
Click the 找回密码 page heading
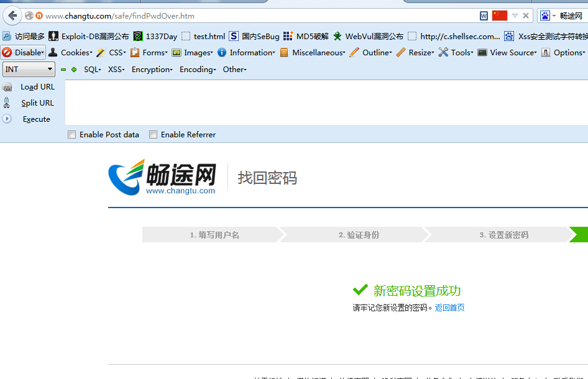click(267, 178)
